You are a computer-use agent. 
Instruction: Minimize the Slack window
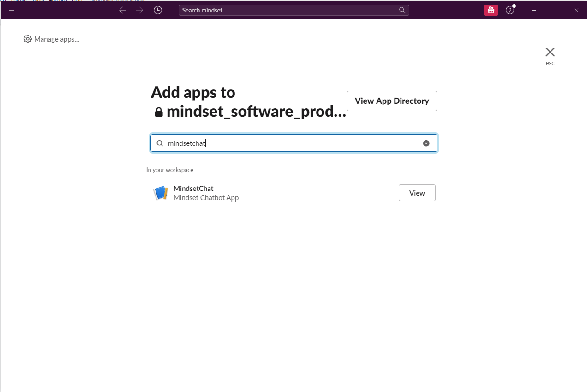click(x=534, y=10)
